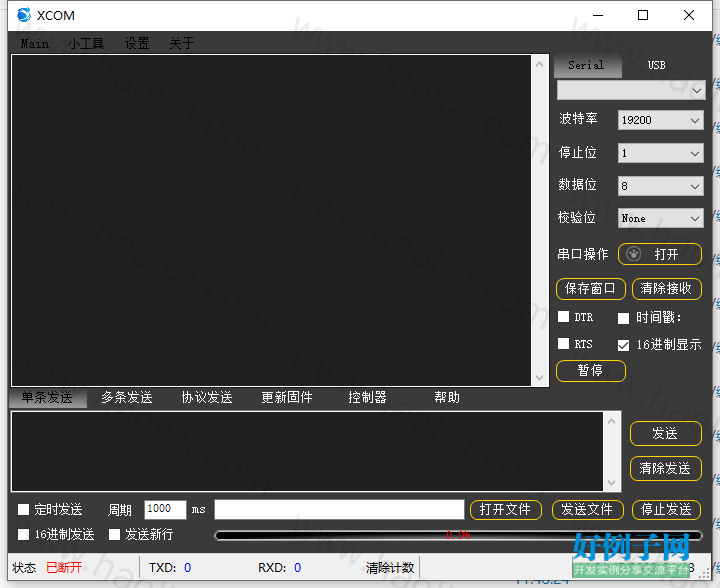Click the file send progress bar

[x=458, y=535]
